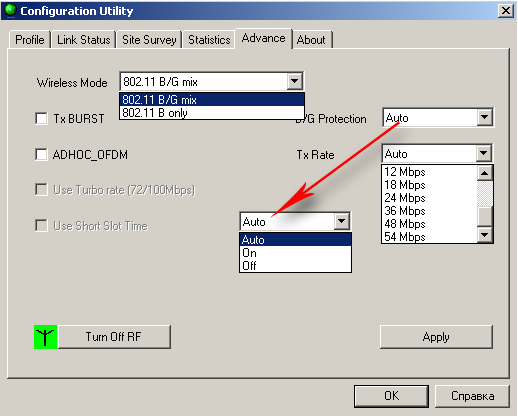This screenshot has width=518, height=416.
Task: Open the Tx Rate dropdown arrow
Action: coord(484,153)
